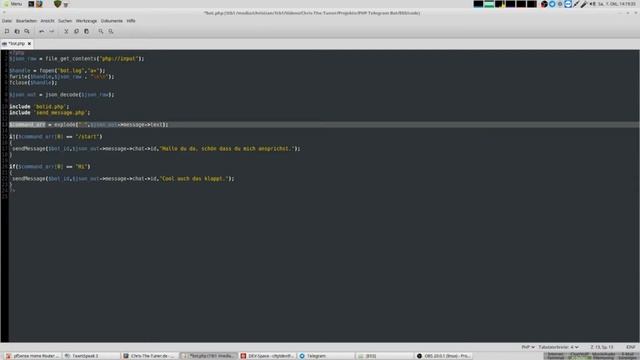Switch to pfSense Home Router taskbar window

tap(32, 356)
